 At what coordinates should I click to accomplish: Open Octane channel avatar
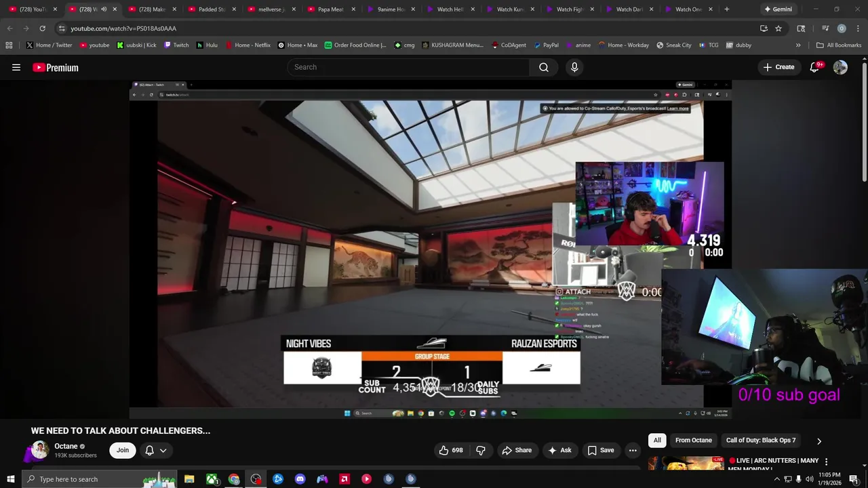40,450
